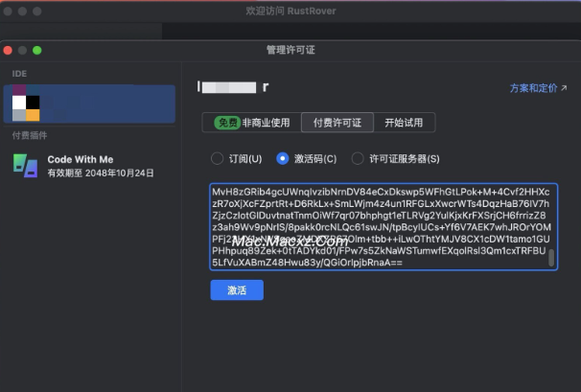Click the Code With Me plugin icon
Image resolution: width=581 pixels, height=392 pixels.
[x=25, y=166]
